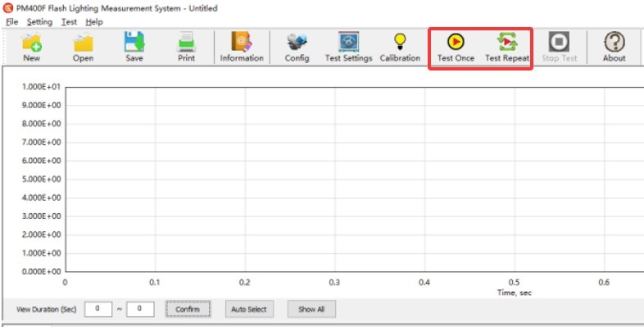This screenshot has height=327, width=644.
Task: Open the Setting menu
Action: [x=39, y=22]
